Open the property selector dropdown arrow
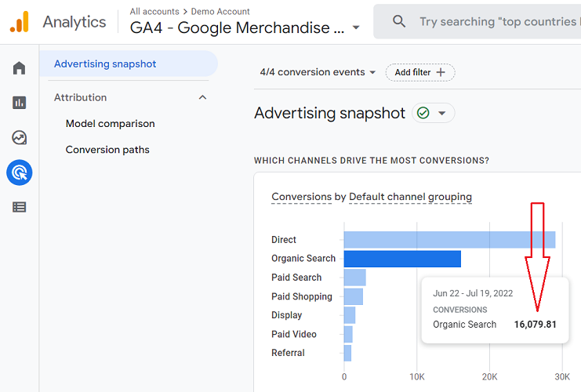The image size is (581, 392). tap(356, 27)
